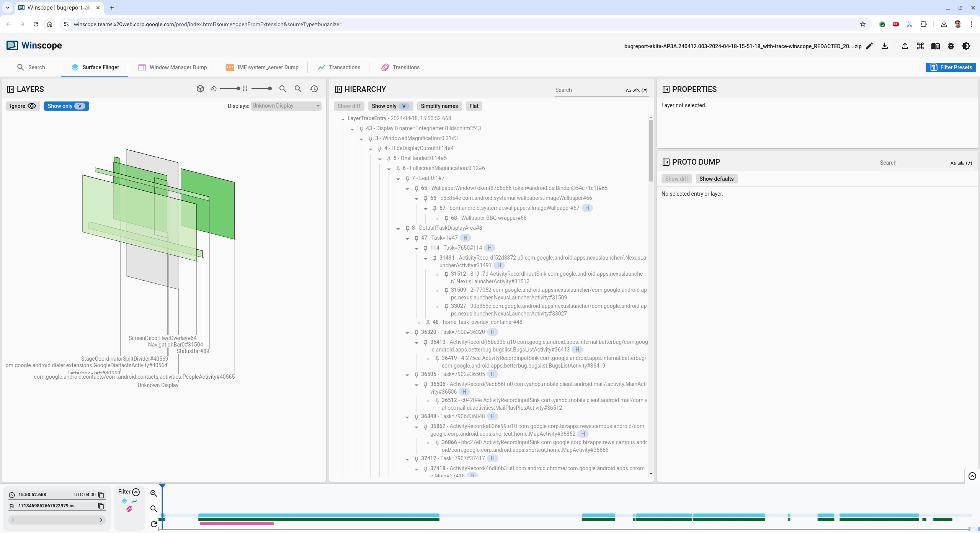Click the Filter Presets button
980x533 pixels.
pos(951,67)
